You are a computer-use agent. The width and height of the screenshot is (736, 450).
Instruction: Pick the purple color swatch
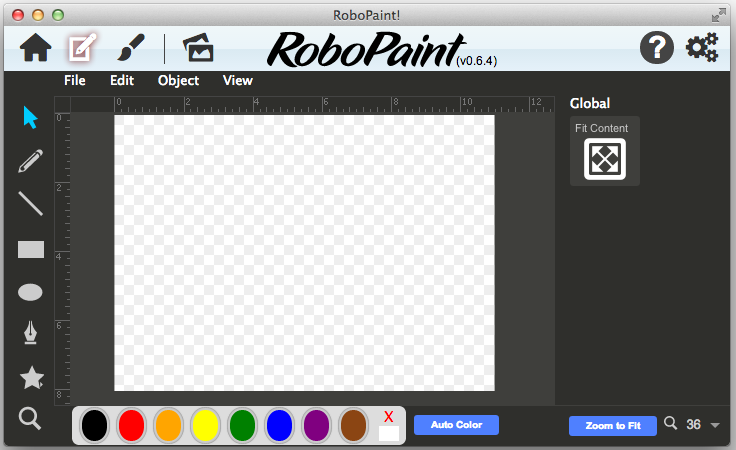tap(316, 426)
